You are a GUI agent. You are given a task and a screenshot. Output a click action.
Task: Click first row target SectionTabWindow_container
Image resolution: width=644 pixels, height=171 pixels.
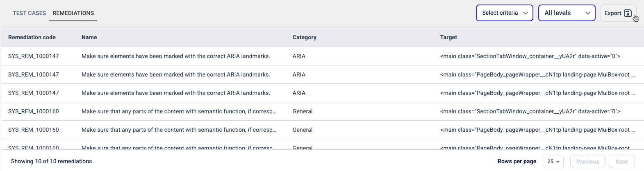coord(530,56)
